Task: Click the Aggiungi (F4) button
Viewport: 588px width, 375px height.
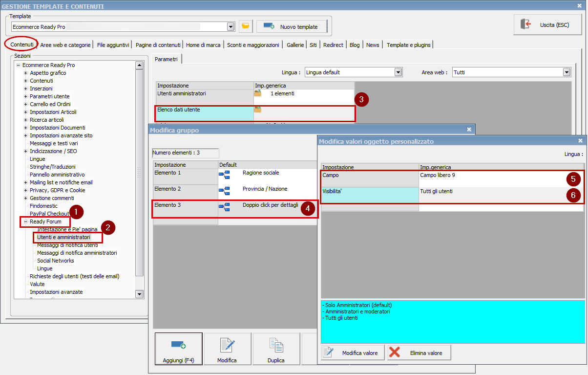Action: pyautogui.click(x=178, y=349)
